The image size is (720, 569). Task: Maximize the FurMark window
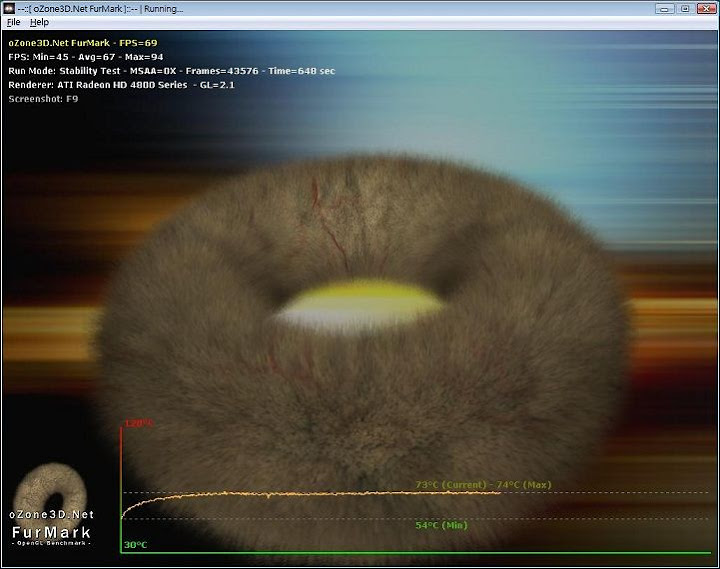pos(685,8)
